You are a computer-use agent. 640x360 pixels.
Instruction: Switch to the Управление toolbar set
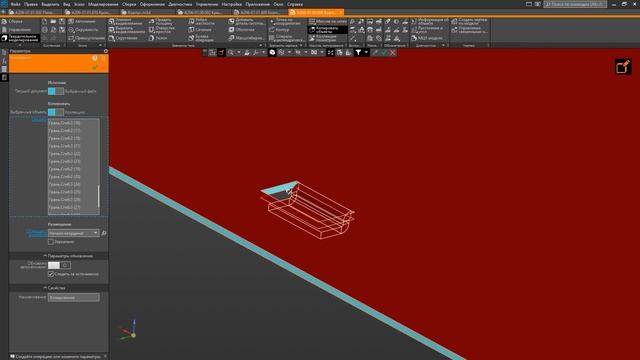pos(19,30)
